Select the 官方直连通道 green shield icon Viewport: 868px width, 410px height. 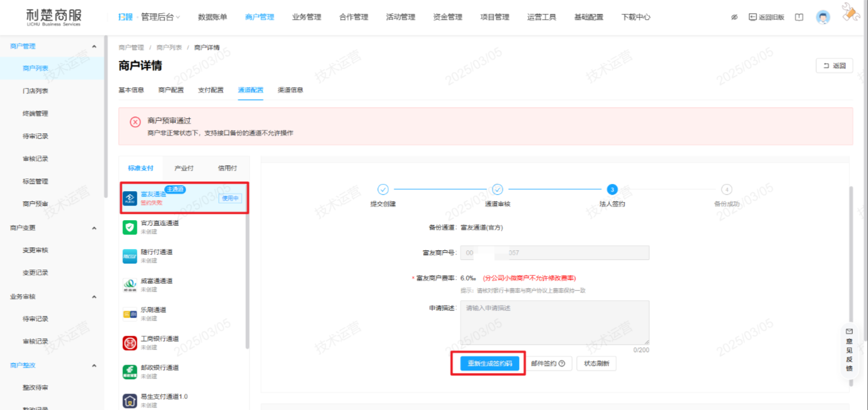click(x=130, y=227)
